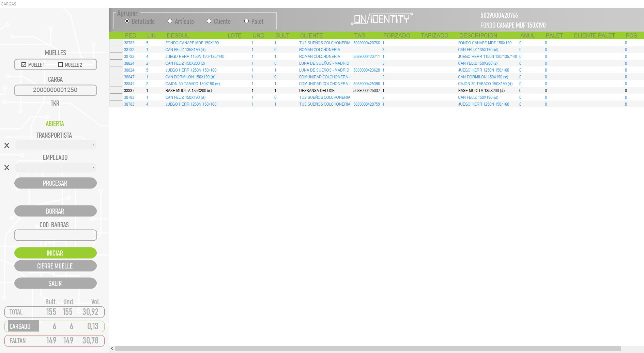Click the CLIENTE PALET column header
The image size is (644, 353).
[x=594, y=35]
